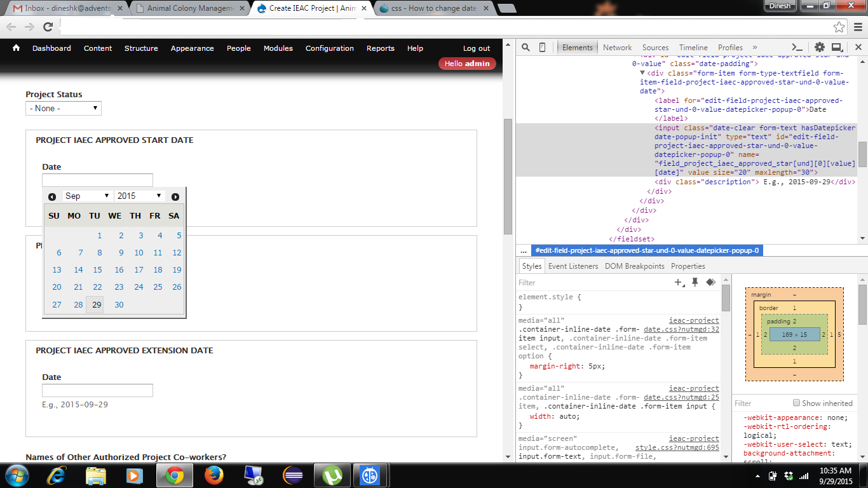Change DevTools dock position icon
Image resolution: width=868 pixels, height=488 pixels.
(x=837, y=47)
